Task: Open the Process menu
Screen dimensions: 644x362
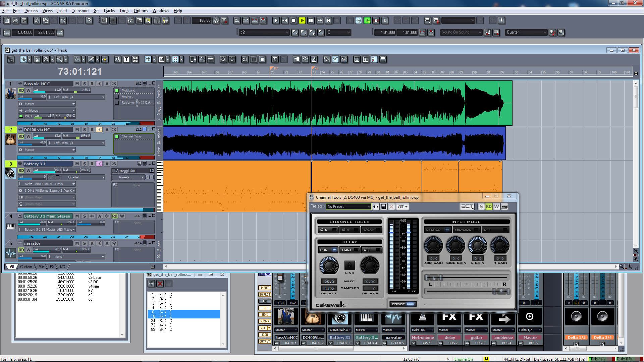Action: [31, 11]
